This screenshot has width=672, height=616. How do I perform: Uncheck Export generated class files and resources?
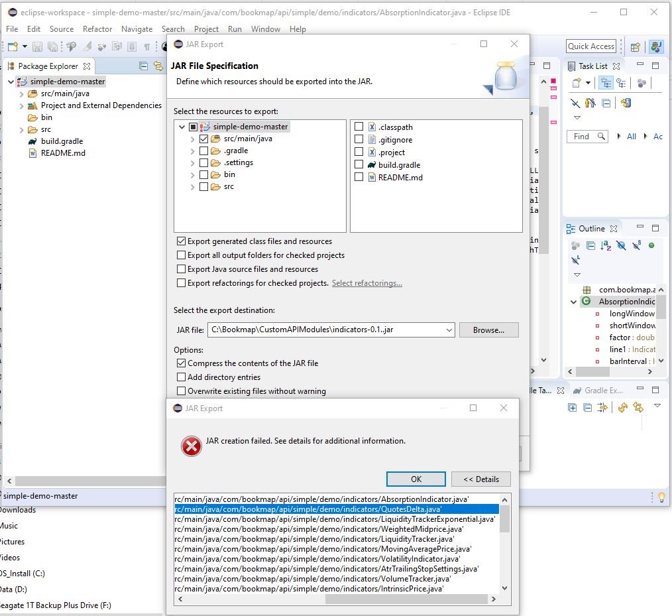[181, 241]
